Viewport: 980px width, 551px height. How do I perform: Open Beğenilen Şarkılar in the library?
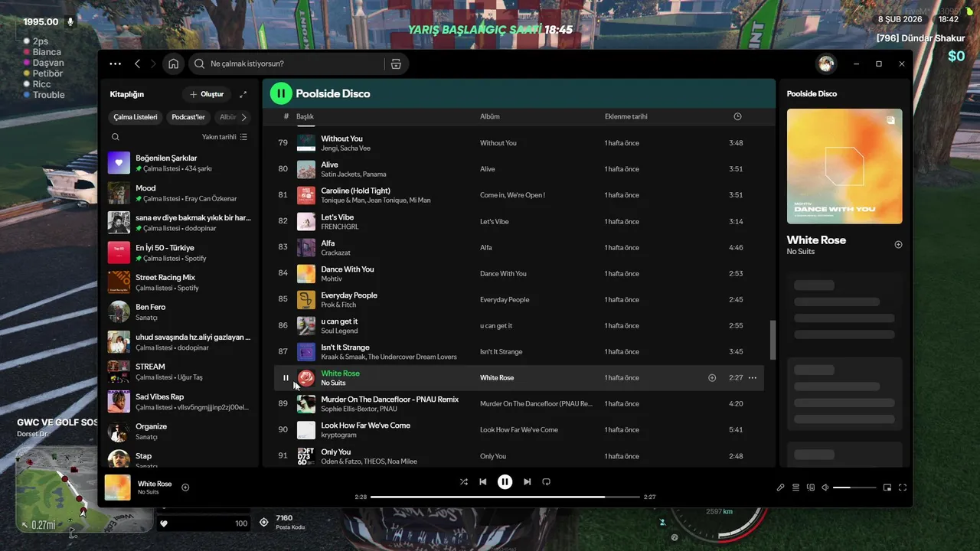tap(180, 163)
